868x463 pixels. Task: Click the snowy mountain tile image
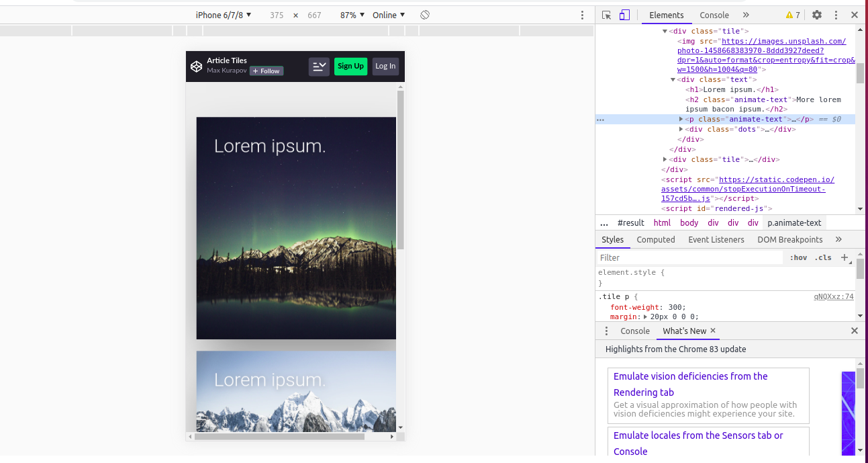[x=296, y=391]
